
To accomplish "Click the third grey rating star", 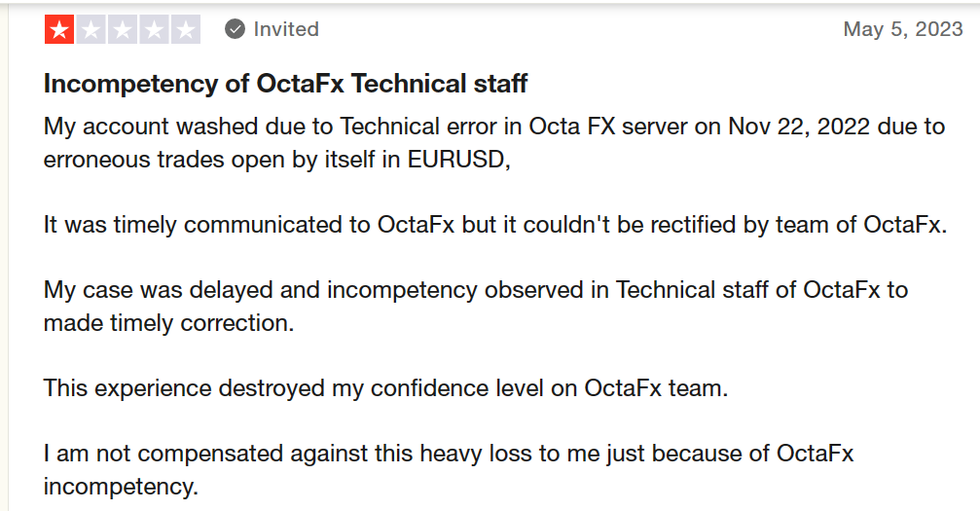I will pyautogui.click(x=123, y=29).
